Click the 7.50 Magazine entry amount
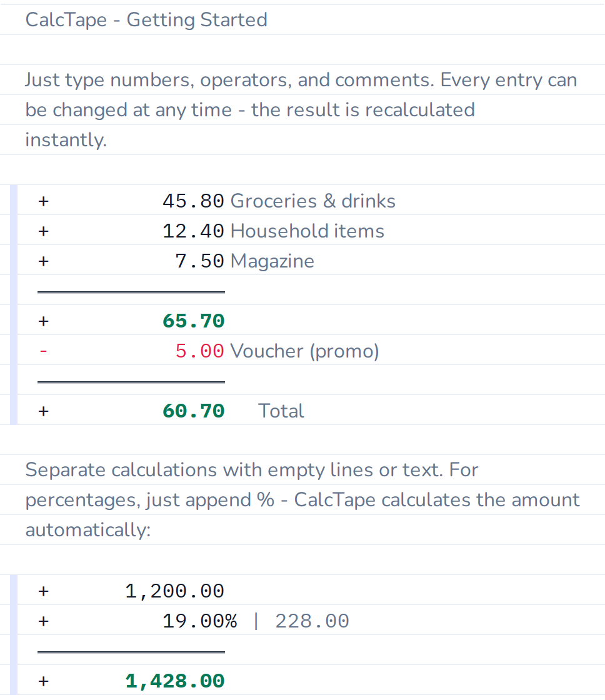Screen dimensions: 605x700 click(x=199, y=261)
